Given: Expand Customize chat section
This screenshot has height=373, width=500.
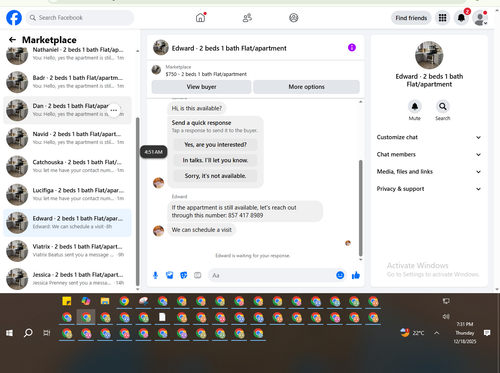Looking at the screenshot, I should pos(429,137).
